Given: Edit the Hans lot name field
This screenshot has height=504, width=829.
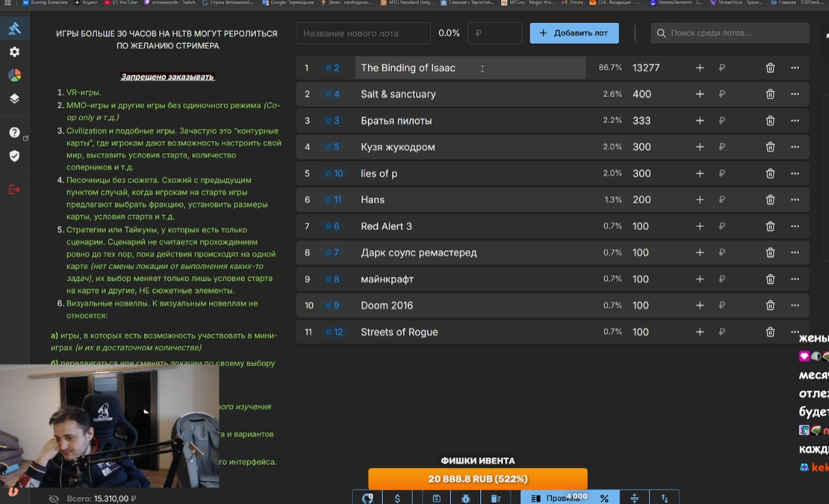Looking at the screenshot, I should [x=470, y=200].
